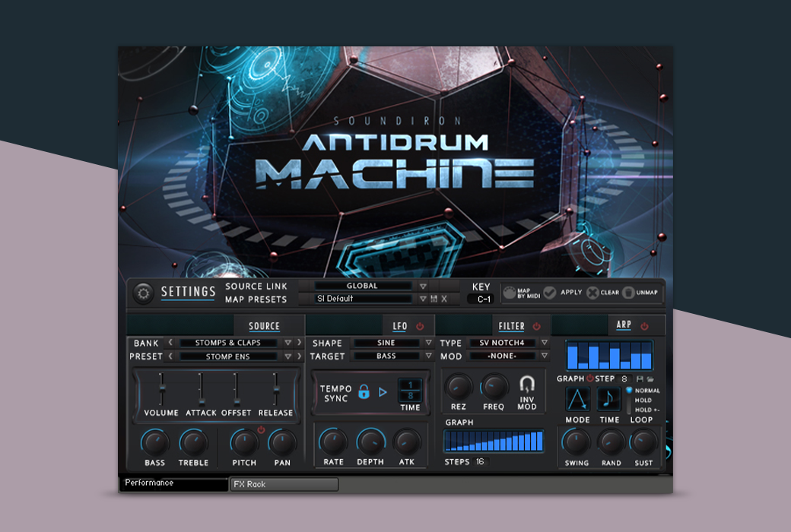
Task: Click the filter Steps 16 value
Action: pyautogui.click(x=480, y=461)
